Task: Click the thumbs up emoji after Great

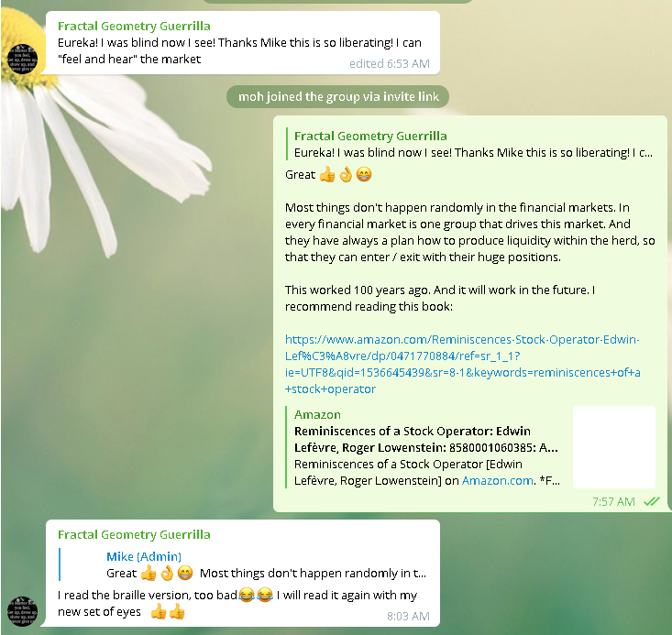Action: pos(327,175)
